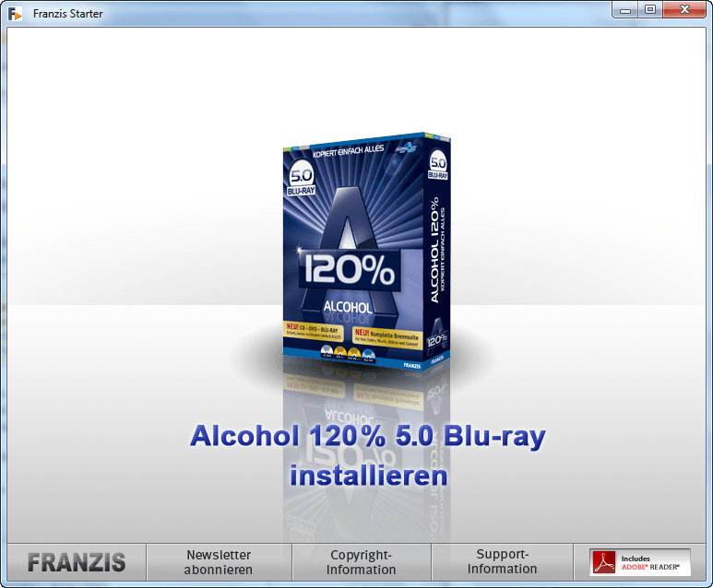
Task: Maximize the Franzis Starter window
Action: pos(650,9)
